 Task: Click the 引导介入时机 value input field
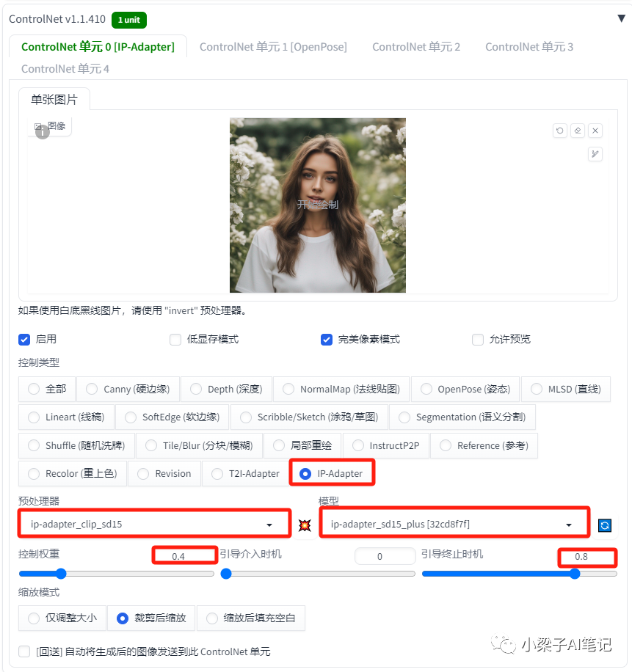[385, 556]
